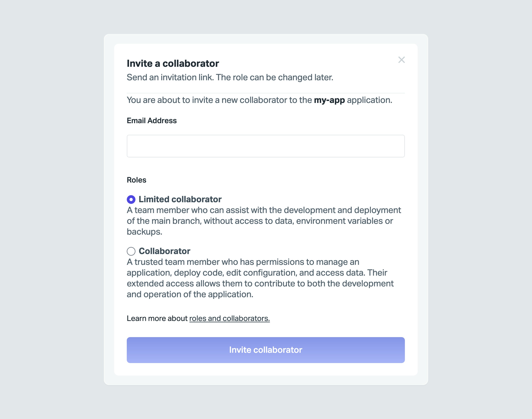The height and width of the screenshot is (419, 532).
Task: Click the divider line under the subtitle
Action: point(265,93)
